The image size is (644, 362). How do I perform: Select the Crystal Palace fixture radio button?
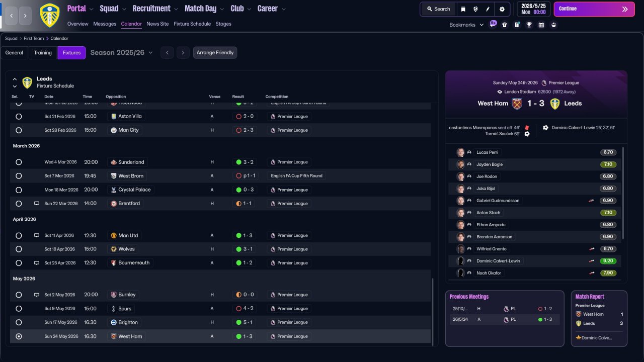click(x=19, y=190)
